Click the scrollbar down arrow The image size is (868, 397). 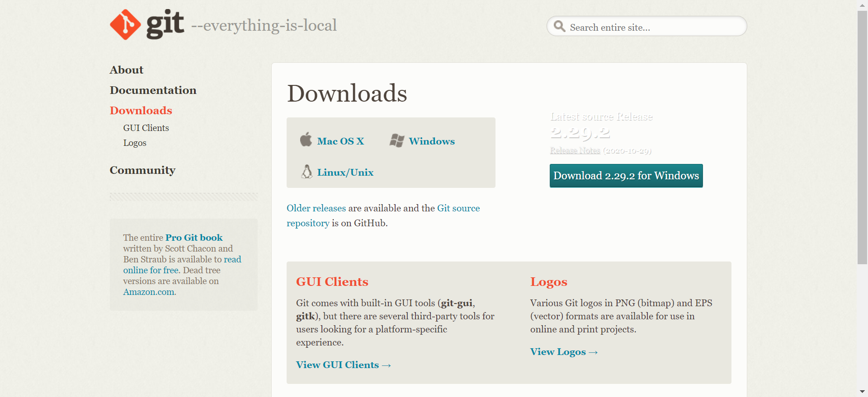[862, 392]
